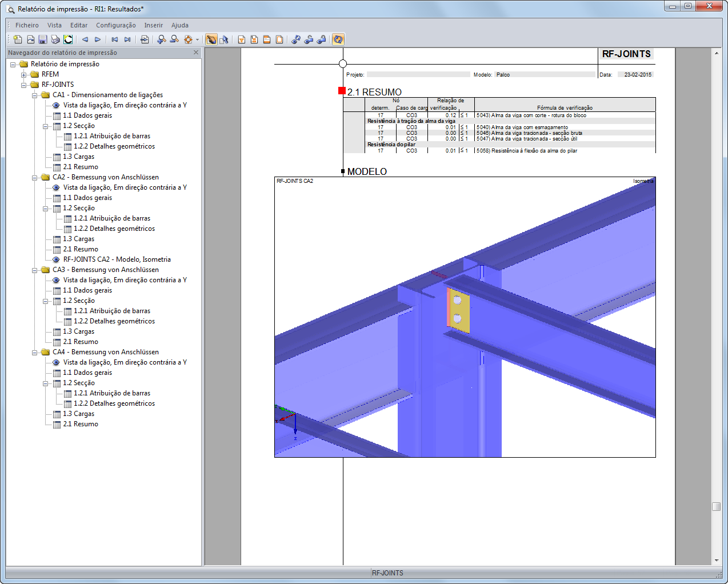Click the second language settings icon
This screenshot has height=584, width=728.
coord(309,39)
